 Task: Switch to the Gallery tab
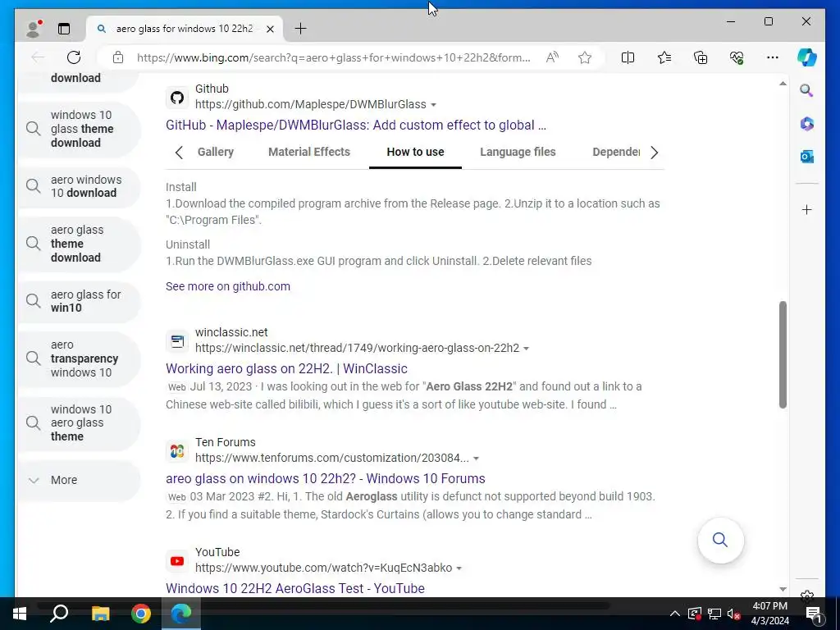[216, 152]
